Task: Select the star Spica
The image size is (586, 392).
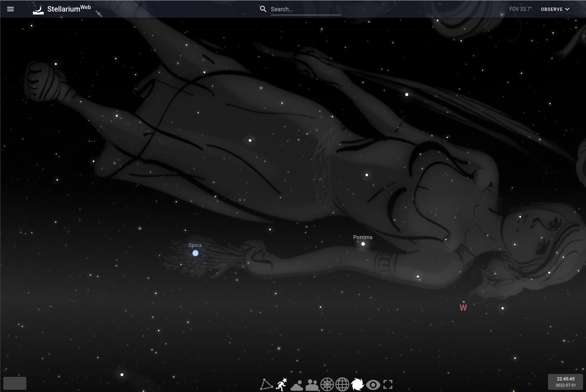Action: [195, 253]
